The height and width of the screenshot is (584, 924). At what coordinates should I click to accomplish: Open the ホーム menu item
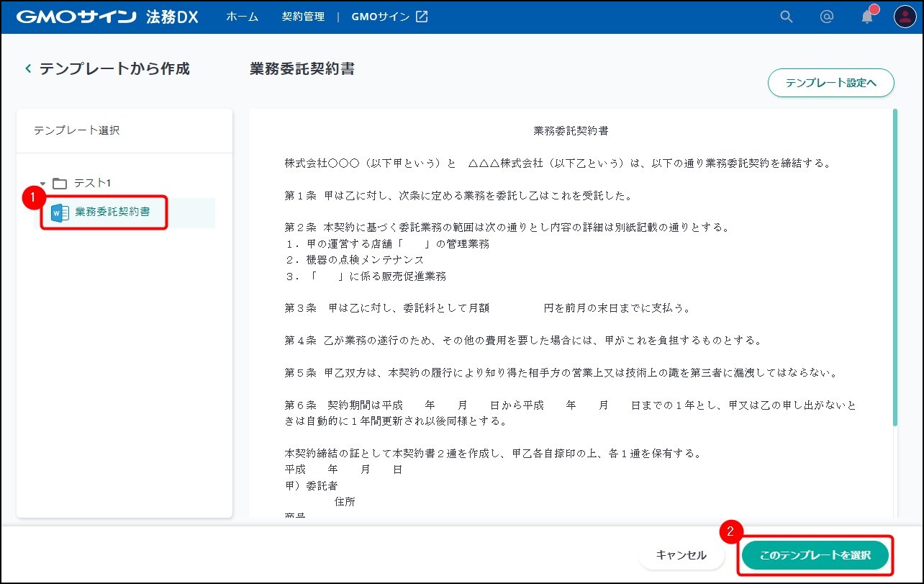click(242, 17)
